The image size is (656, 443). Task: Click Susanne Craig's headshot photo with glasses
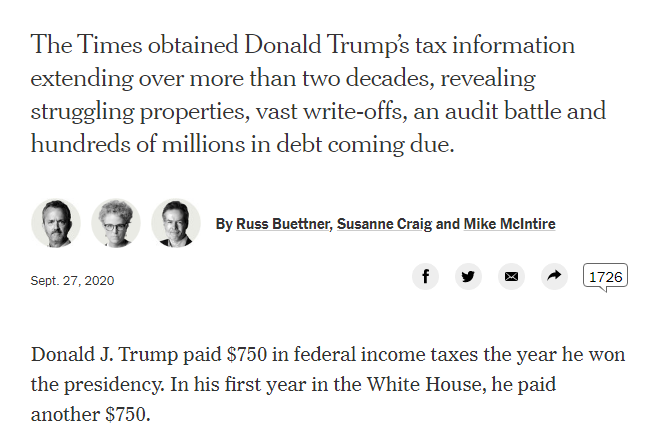(116, 223)
